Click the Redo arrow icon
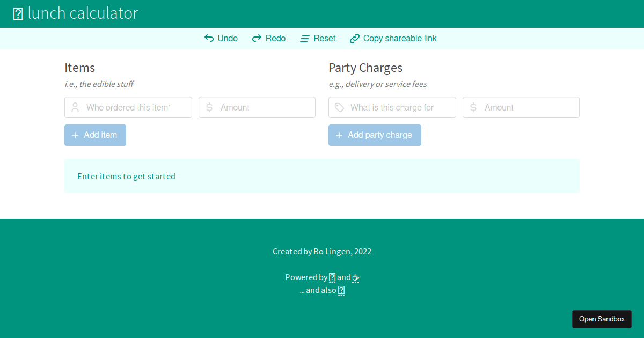Screen dimensions: 644x338 tap(255, 38)
